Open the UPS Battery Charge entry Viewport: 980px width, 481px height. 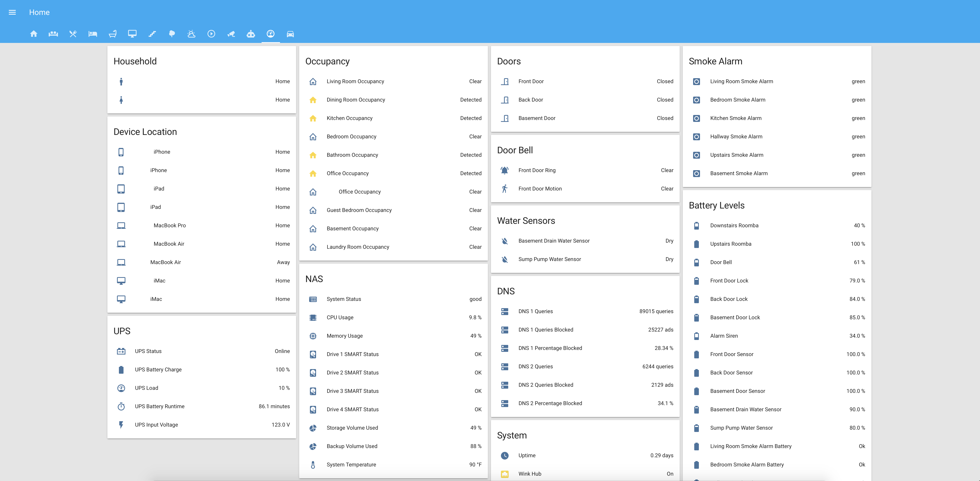[158, 370]
